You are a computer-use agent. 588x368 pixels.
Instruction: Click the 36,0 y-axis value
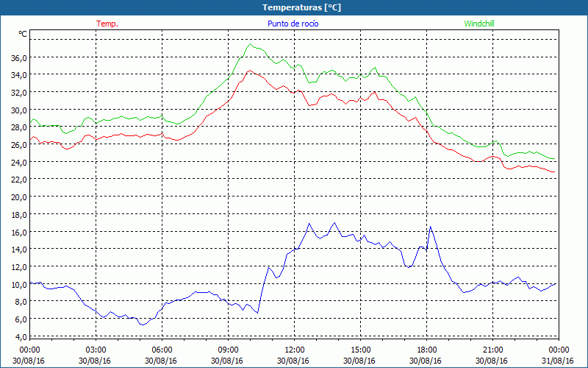19,58
